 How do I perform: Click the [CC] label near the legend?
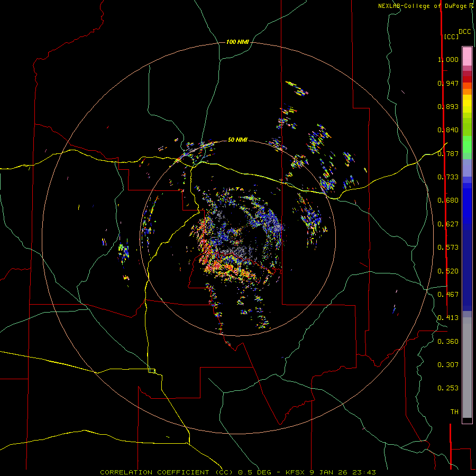point(451,36)
